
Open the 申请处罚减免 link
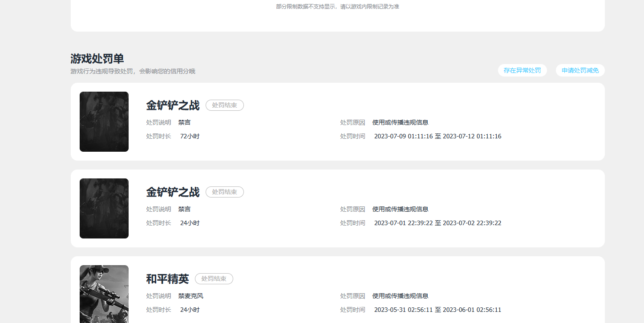point(580,70)
